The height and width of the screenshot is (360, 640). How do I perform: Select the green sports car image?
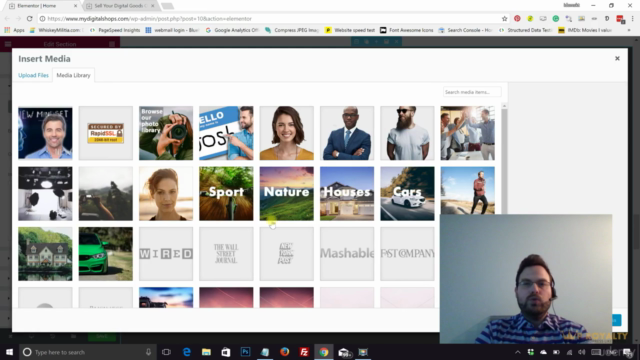pyautogui.click(x=106, y=254)
